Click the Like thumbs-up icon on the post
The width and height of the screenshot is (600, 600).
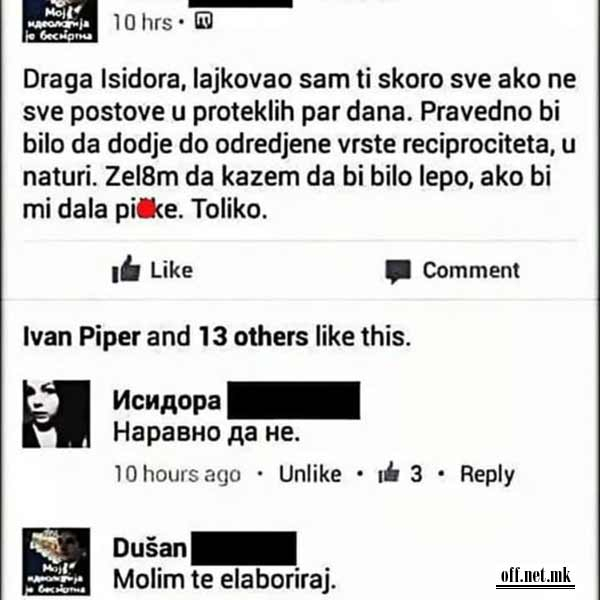coord(126,269)
